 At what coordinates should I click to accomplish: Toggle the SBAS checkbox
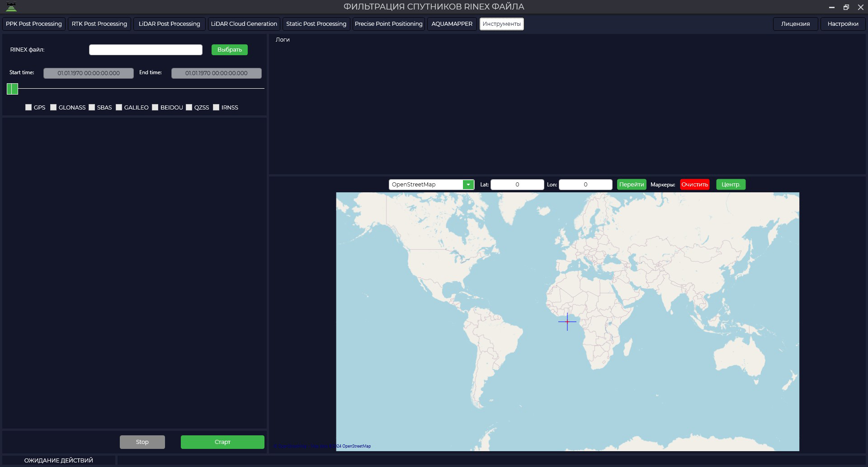click(x=92, y=107)
